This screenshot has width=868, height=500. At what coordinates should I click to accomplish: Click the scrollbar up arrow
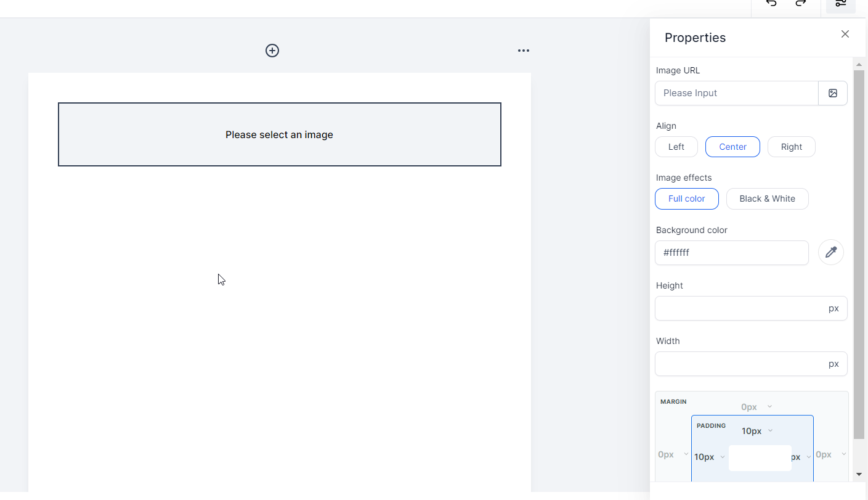[x=859, y=64]
